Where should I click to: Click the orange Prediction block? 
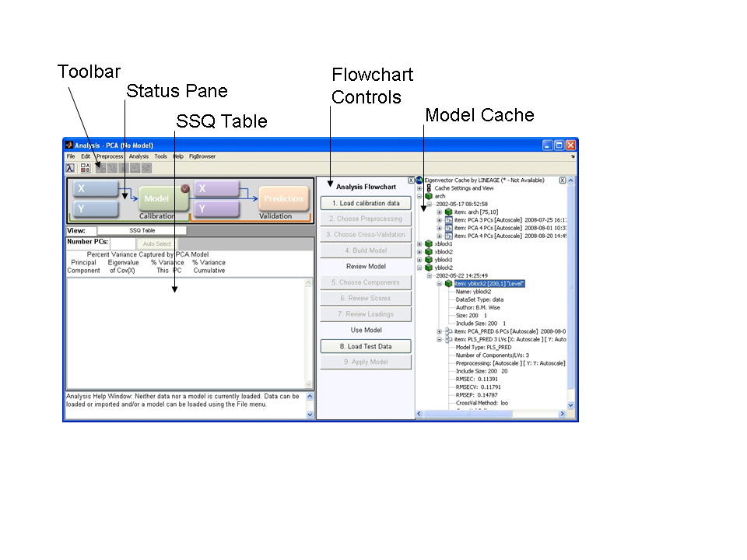click(x=284, y=198)
